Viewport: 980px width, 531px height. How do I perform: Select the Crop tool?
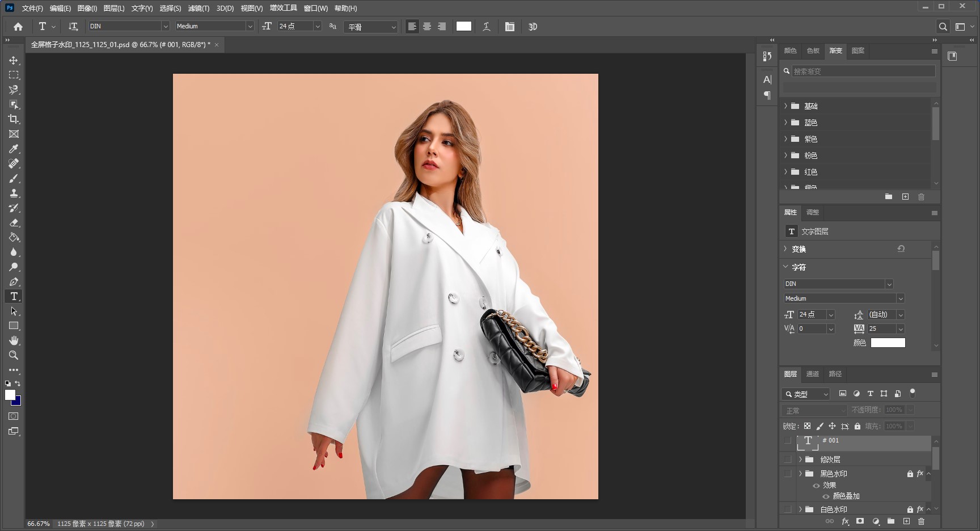(x=14, y=119)
